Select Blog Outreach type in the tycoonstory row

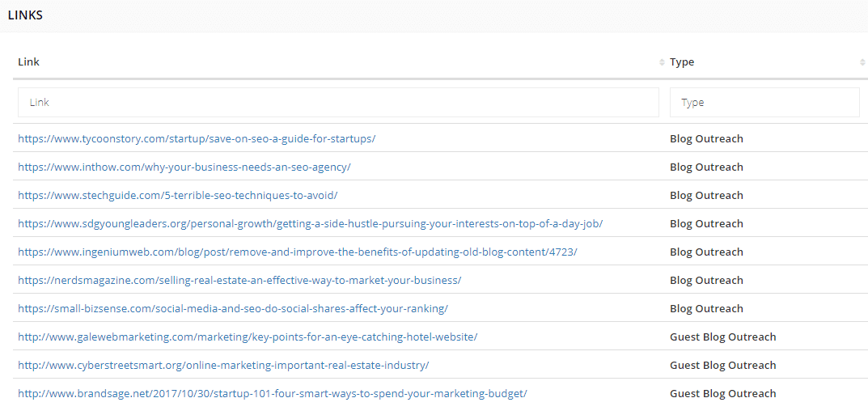pyautogui.click(x=706, y=138)
